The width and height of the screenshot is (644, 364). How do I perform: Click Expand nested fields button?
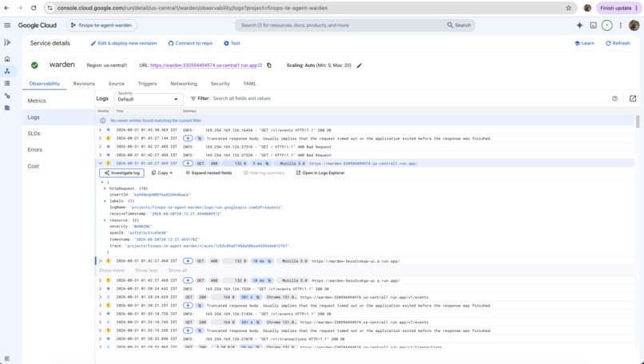[x=209, y=172]
